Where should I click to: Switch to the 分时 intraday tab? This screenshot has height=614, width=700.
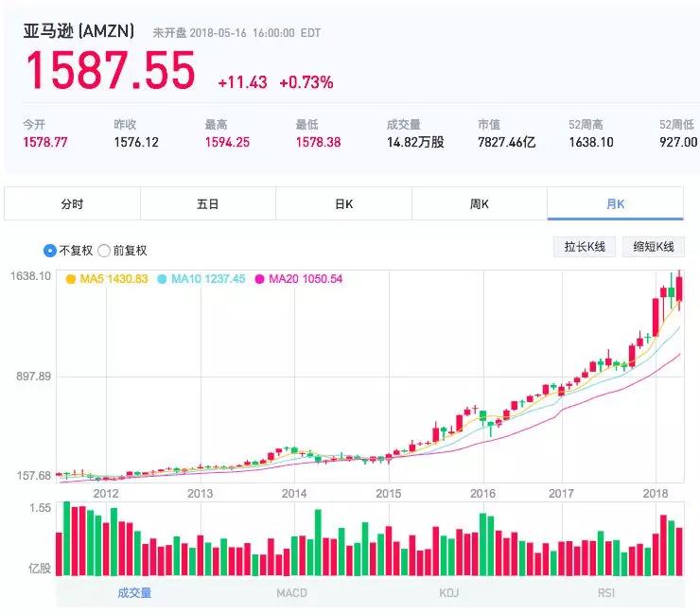(72, 203)
